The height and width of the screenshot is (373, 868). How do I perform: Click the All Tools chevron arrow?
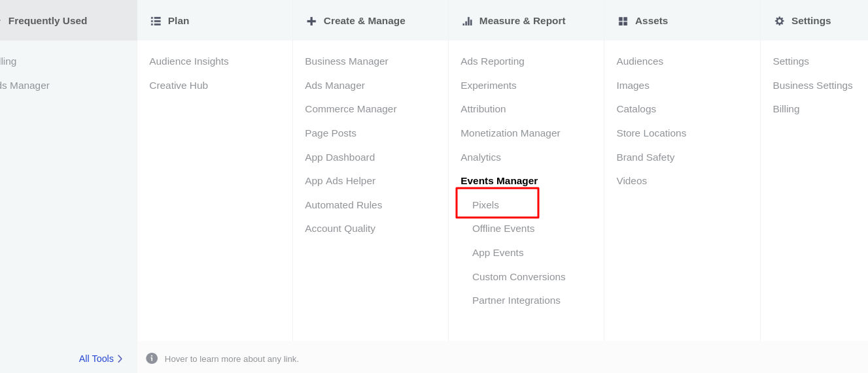pyautogui.click(x=120, y=359)
